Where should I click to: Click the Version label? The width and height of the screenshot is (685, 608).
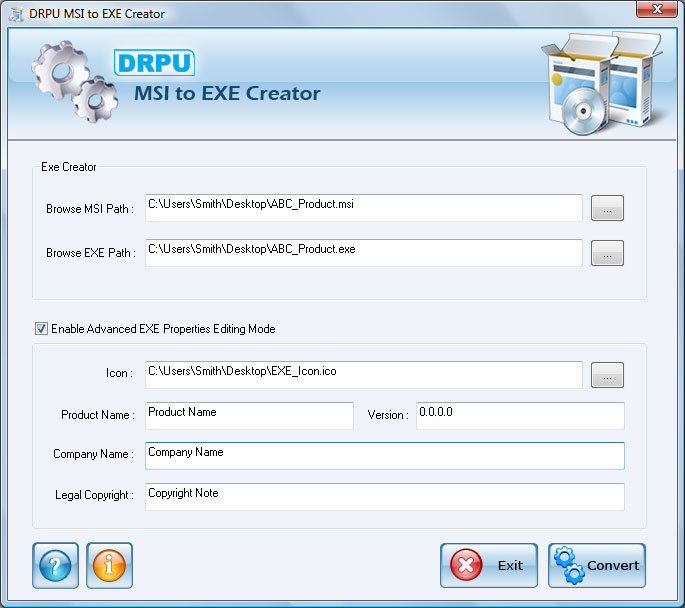(388, 415)
